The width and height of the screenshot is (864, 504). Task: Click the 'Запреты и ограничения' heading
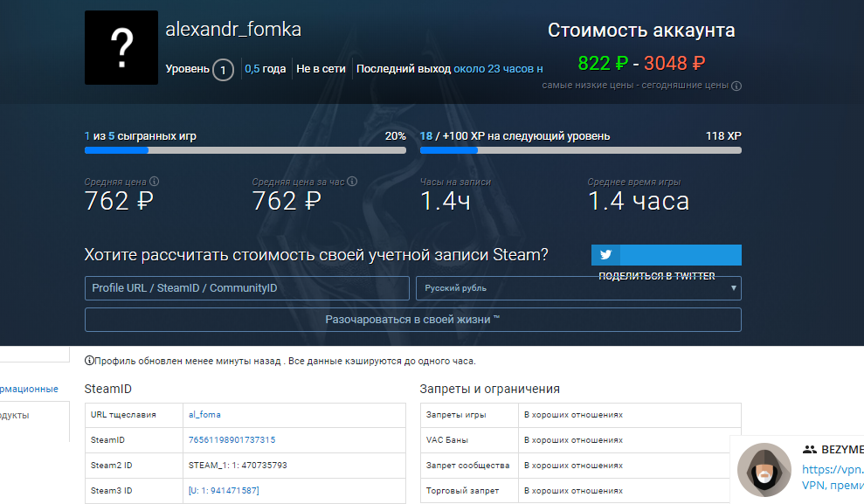point(490,389)
